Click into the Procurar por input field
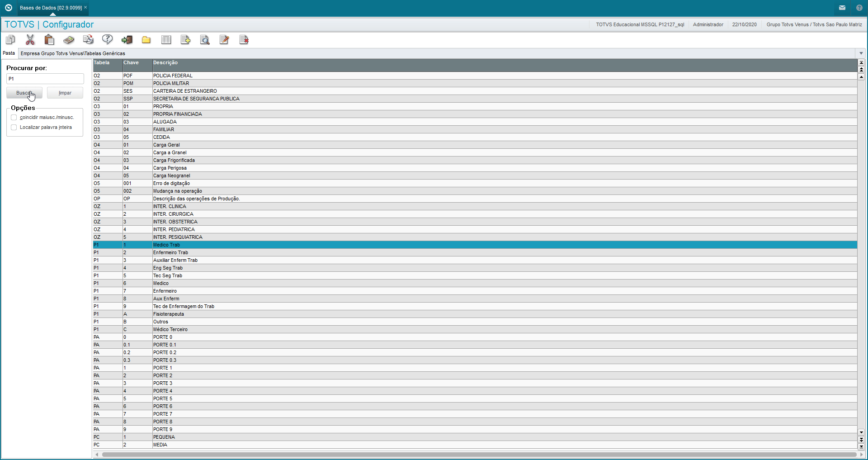Screen dimensions: 868x460 45,79
